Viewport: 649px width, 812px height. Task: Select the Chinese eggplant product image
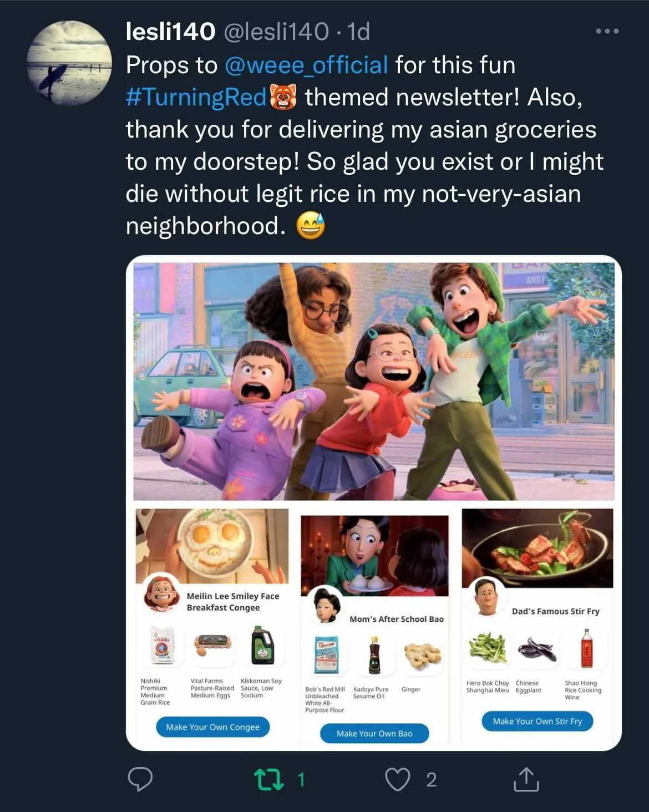coord(537,649)
